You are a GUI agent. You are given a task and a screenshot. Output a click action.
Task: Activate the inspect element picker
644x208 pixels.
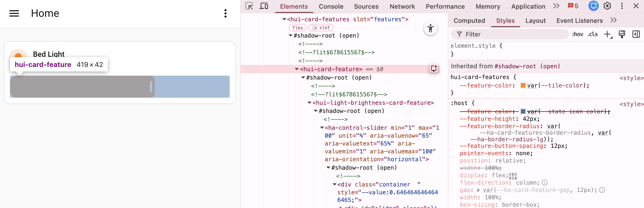click(249, 6)
